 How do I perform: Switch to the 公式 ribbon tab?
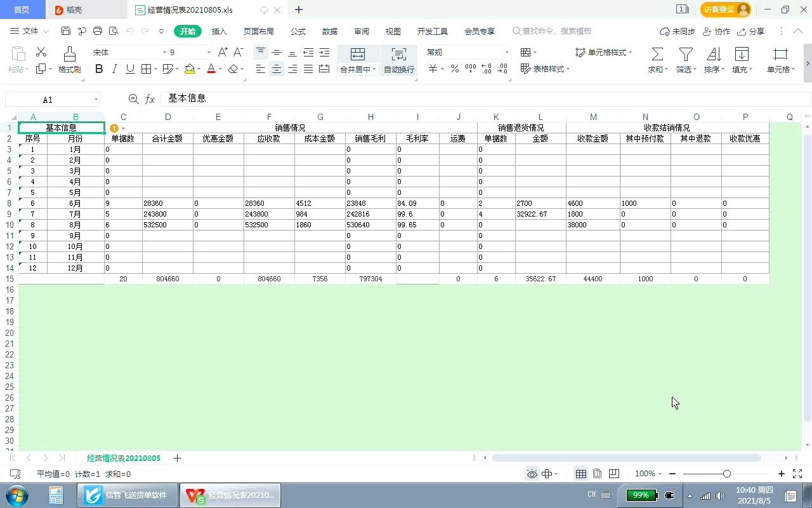click(x=298, y=31)
